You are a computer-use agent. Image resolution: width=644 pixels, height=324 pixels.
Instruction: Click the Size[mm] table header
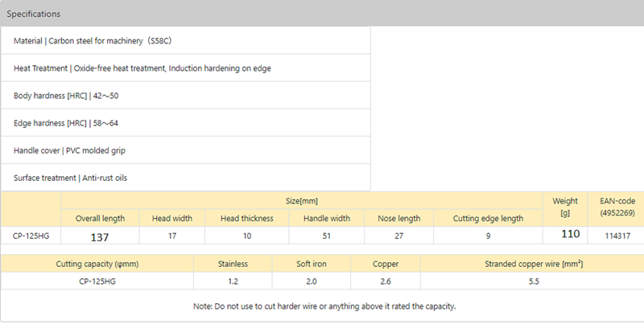coord(303,201)
